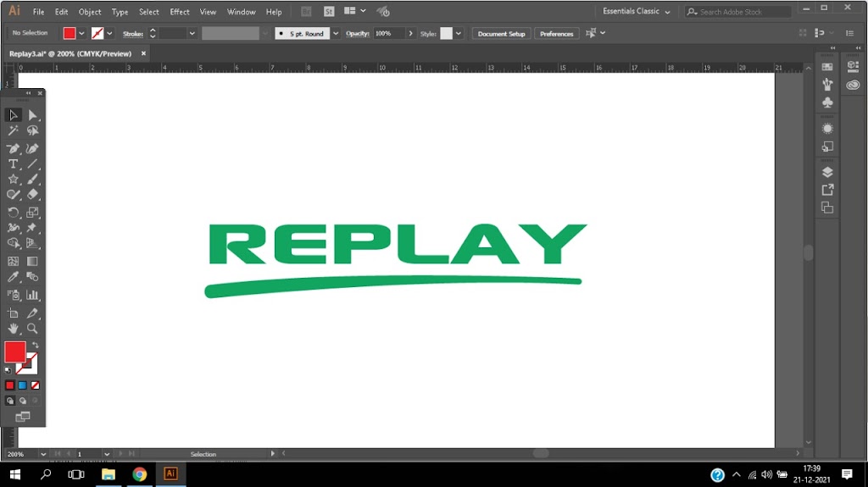This screenshot has width=868, height=487.
Task: Select the Puppet Warp pin tool
Action: [33, 228]
